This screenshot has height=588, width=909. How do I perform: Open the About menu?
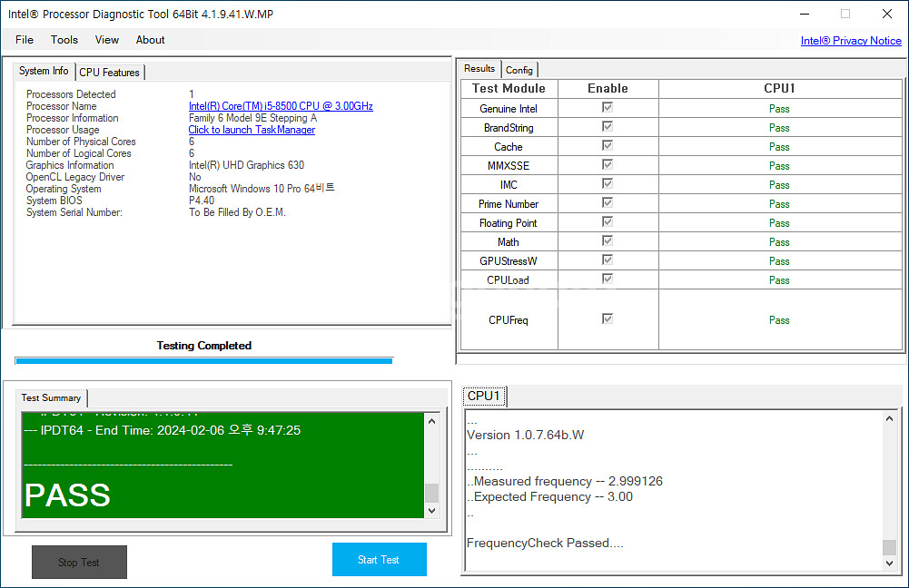150,40
